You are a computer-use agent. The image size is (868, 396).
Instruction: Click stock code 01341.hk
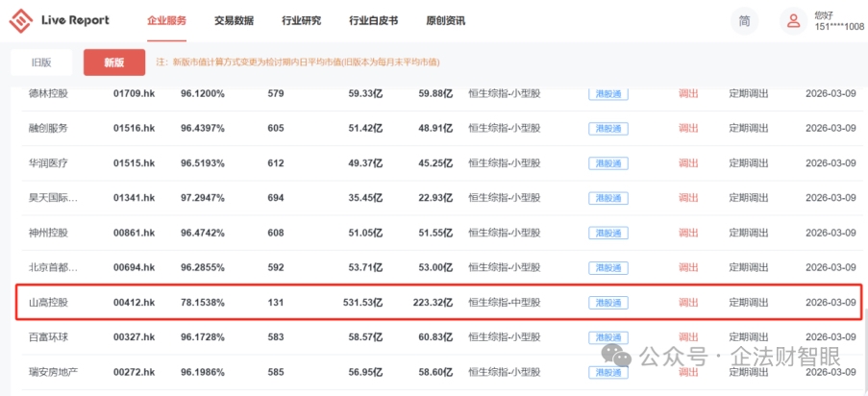[134, 198]
